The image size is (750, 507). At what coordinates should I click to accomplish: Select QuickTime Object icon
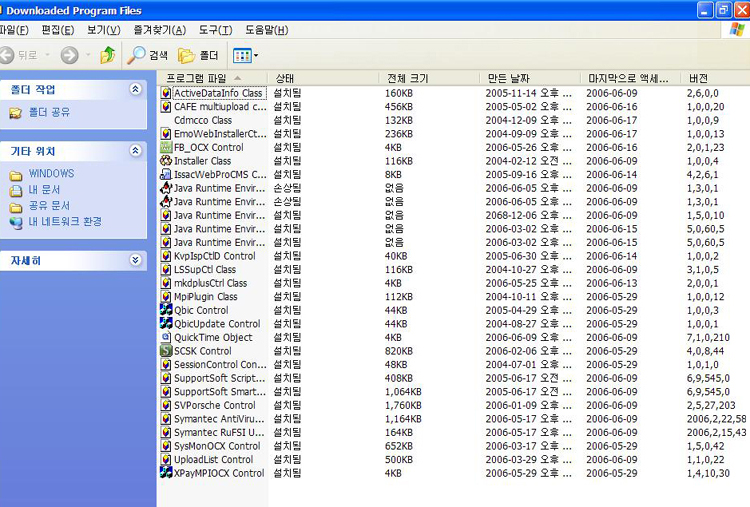[165, 337]
